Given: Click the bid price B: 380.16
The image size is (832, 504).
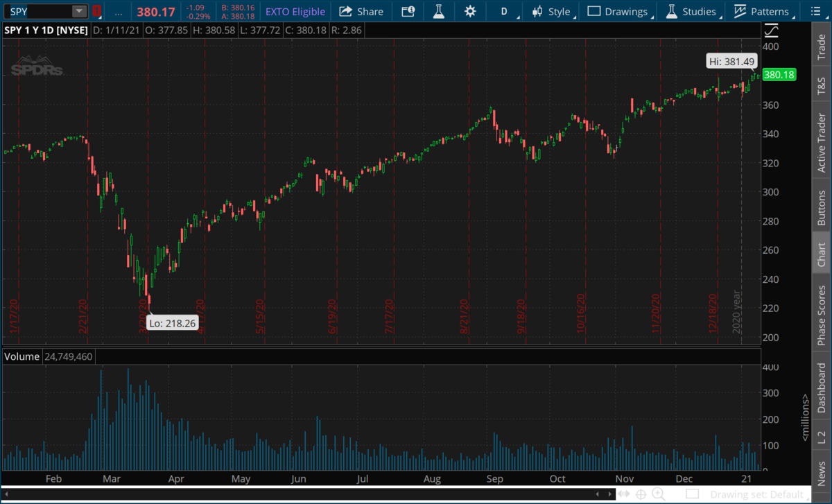Looking at the screenshot, I should [238, 8].
